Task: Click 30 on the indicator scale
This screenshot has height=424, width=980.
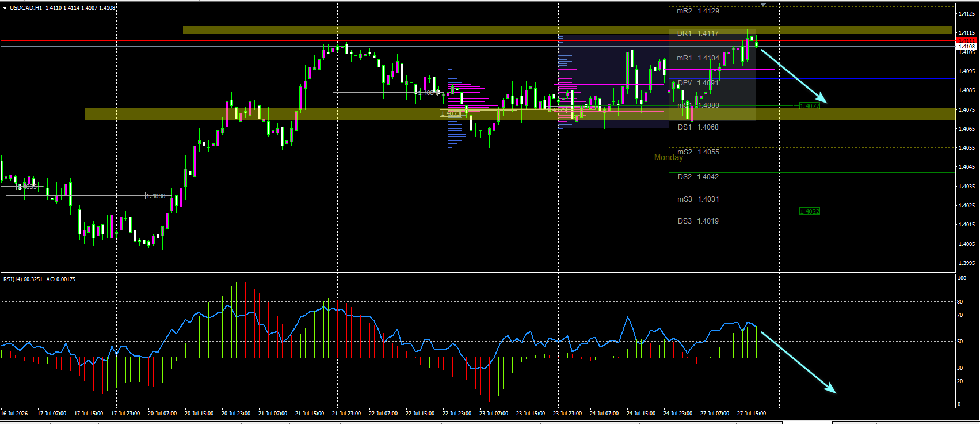Action: pos(960,368)
